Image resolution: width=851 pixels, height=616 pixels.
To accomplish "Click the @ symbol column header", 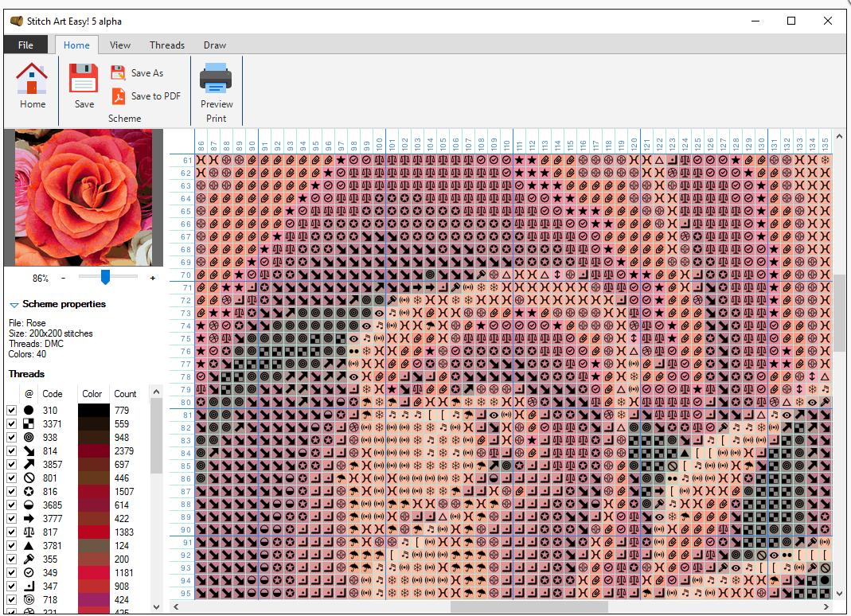I will click(29, 393).
